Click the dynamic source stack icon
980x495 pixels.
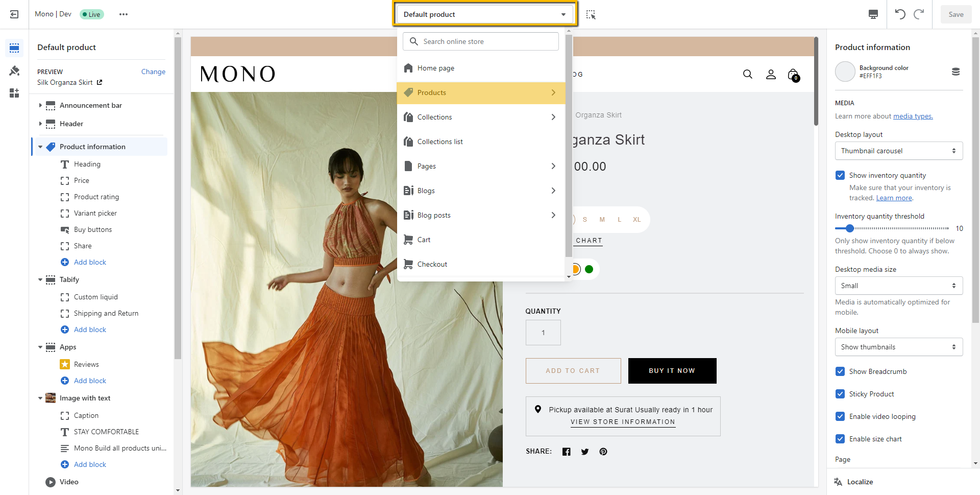click(x=956, y=72)
